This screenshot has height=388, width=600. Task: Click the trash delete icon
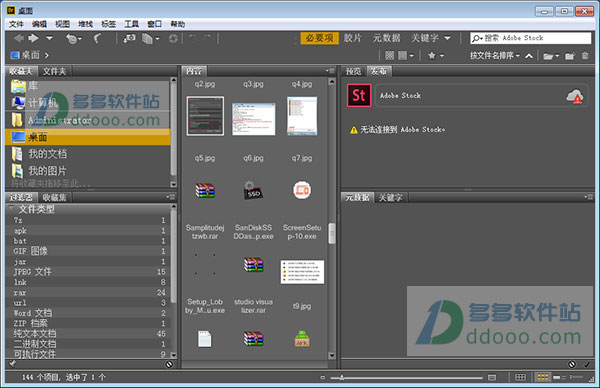point(585,55)
